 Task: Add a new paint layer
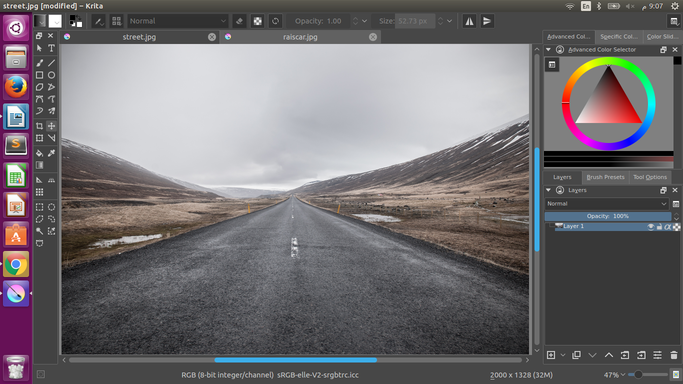[x=551, y=355]
